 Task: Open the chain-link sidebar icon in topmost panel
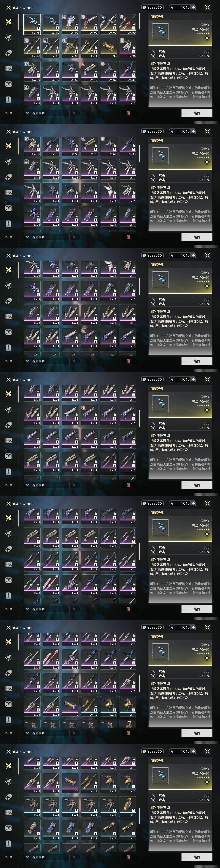(9, 53)
